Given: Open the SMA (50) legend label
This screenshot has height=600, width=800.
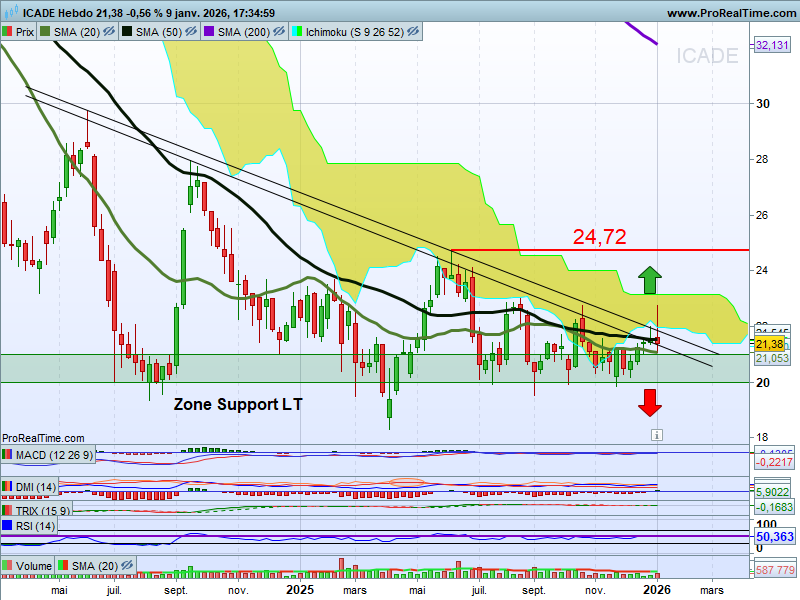Looking at the screenshot, I should [x=159, y=32].
